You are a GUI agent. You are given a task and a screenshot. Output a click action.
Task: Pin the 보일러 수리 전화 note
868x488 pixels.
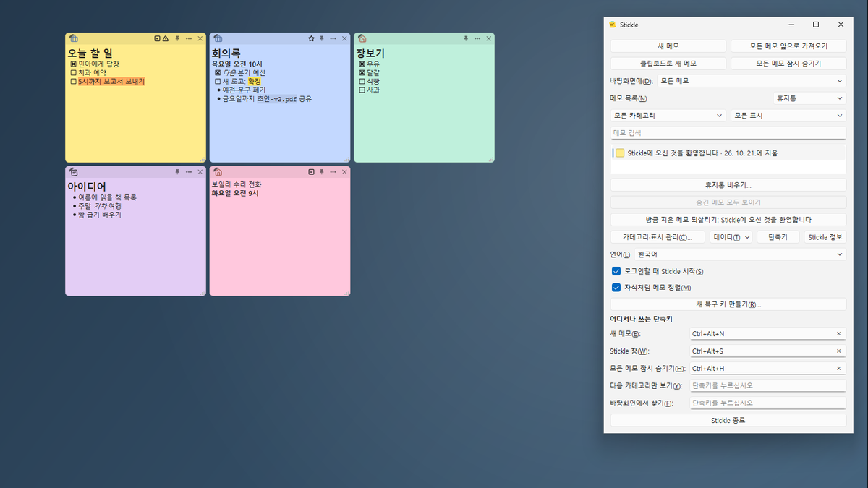point(322,172)
